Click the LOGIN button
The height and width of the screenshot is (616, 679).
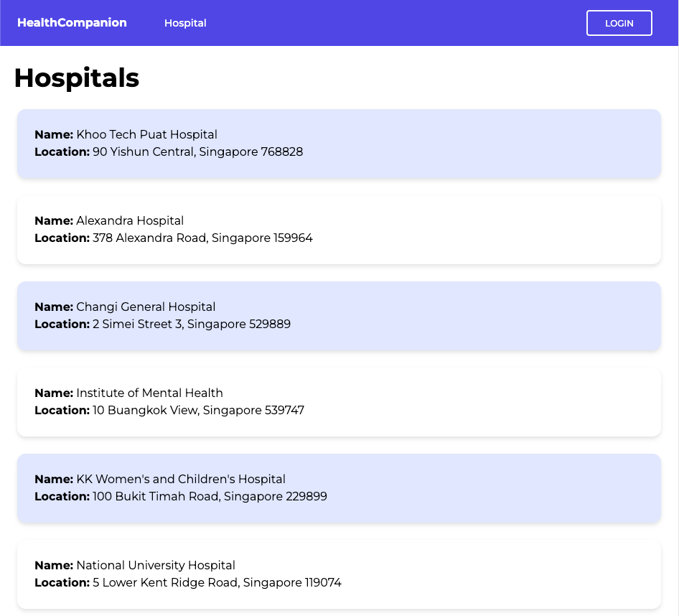619,23
